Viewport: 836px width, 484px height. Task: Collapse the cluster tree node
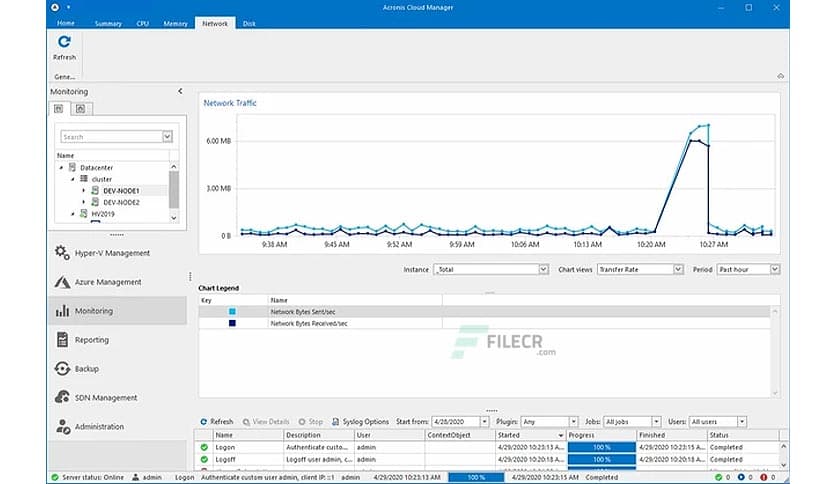pyautogui.click(x=73, y=179)
